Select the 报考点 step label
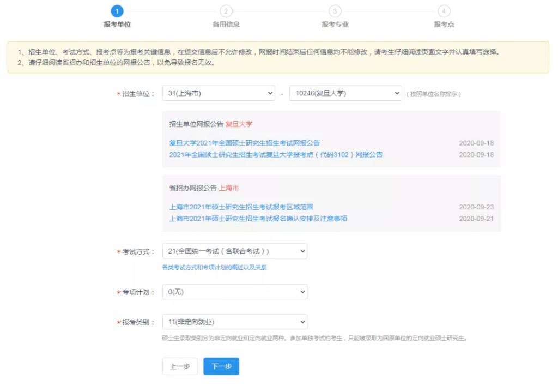Viewport: 558px width, 392px height. tap(444, 24)
